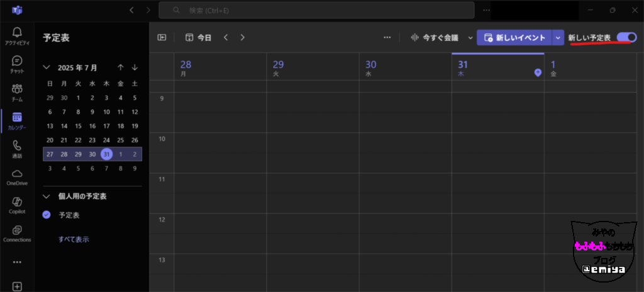The height and width of the screenshot is (292, 644).
Task: Collapse the 個人用の予定表 section
Action: tap(47, 196)
